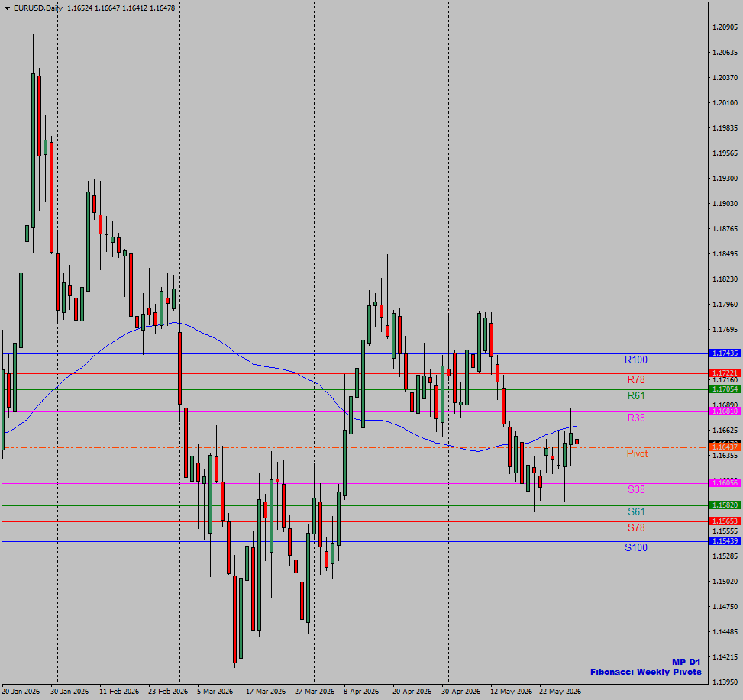743x700 pixels.
Task: Click the 1.19300 price scale value
Action: 725,179
